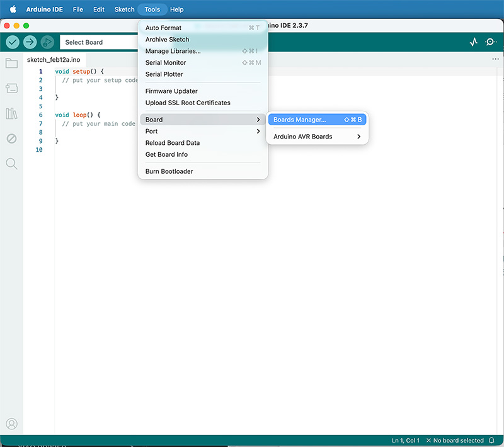Open the Edit menu

[99, 9]
